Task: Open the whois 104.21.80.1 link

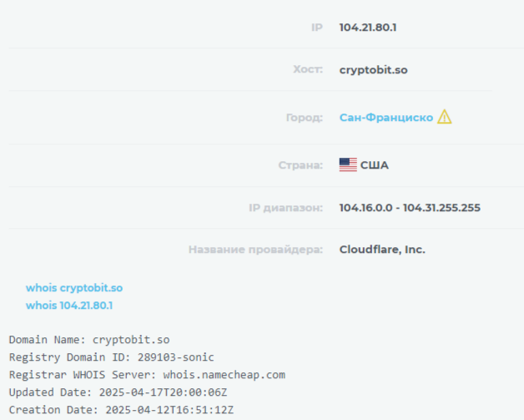Action: click(69, 306)
